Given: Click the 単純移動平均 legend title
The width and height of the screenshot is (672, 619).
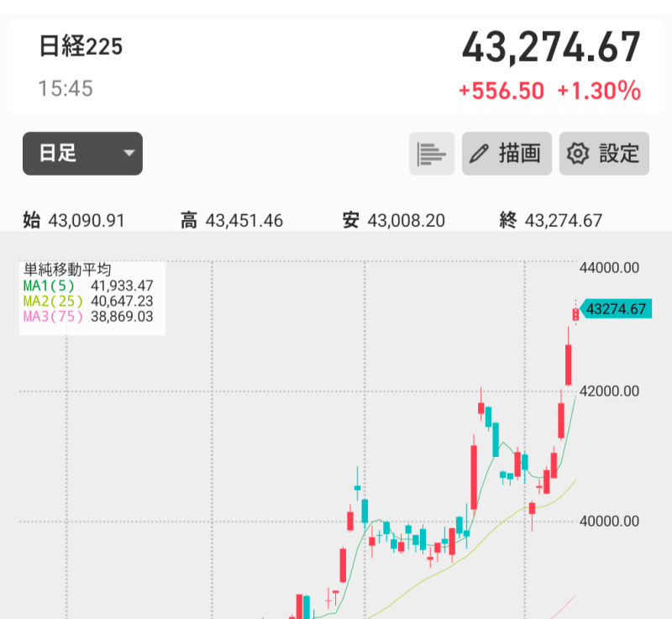Looking at the screenshot, I should click(x=67, y=270).
